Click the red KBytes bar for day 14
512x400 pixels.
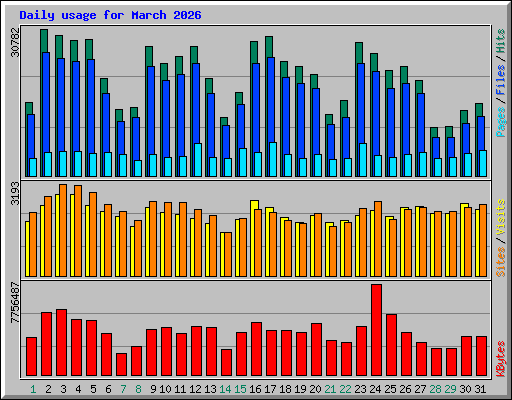pos(226,363)
